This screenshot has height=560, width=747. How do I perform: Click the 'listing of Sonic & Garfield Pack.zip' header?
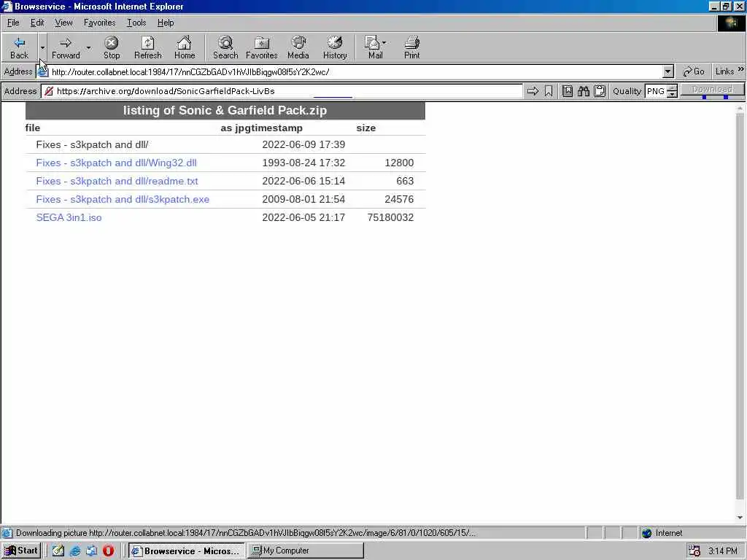225,111
